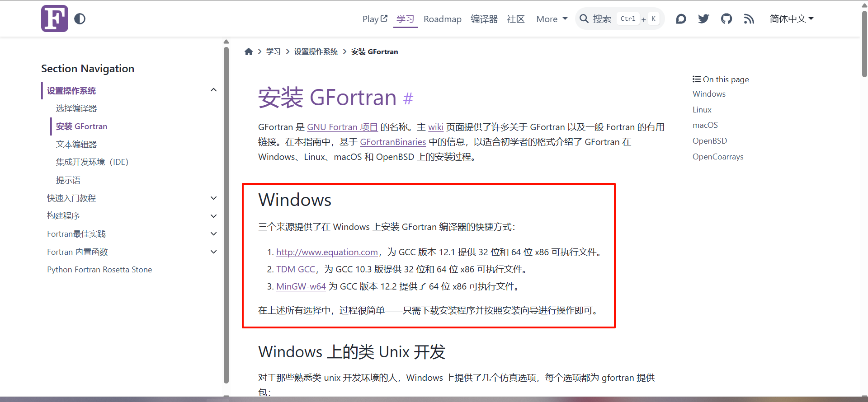Click the Fortran logo icon
The height and width of the screenshot is (402, 868).
pyautogui.click(x=55, y=19)
